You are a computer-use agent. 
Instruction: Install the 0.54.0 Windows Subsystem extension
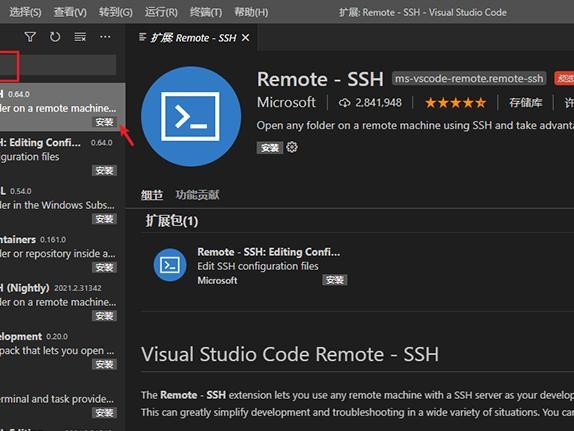(104, 219)
